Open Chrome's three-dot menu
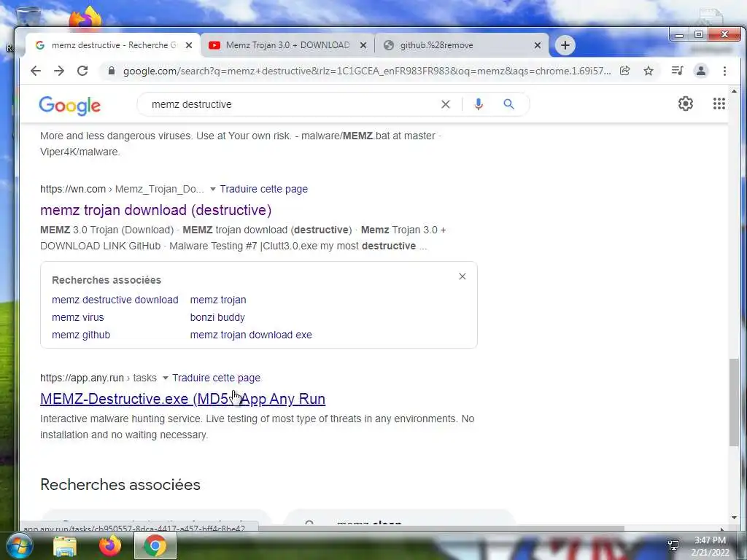 pyautogui.click(x=724, y=71)
